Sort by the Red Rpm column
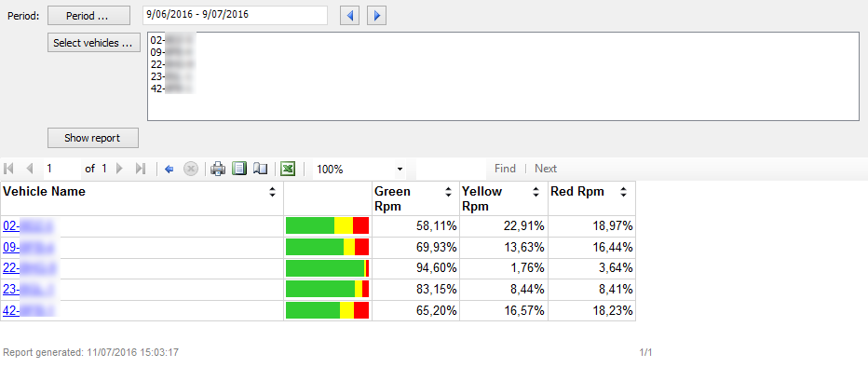The height and width of the screenshot is (381, 868). pyautogui.click(x=623, y=192)
